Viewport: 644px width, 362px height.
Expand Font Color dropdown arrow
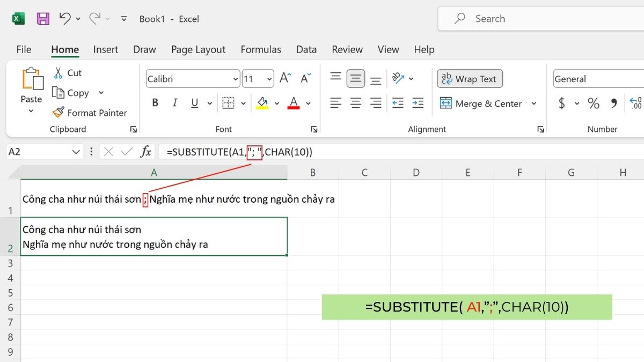(309, 103)
